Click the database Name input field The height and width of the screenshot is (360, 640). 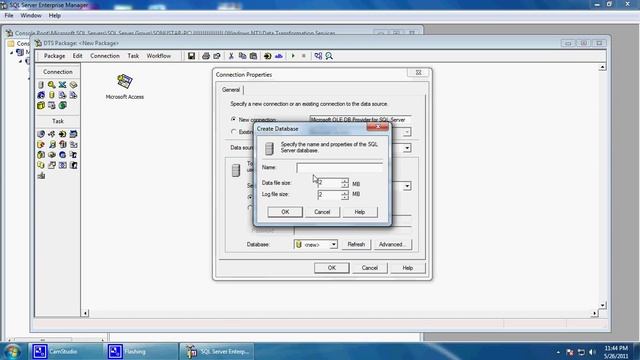(340, 167)
